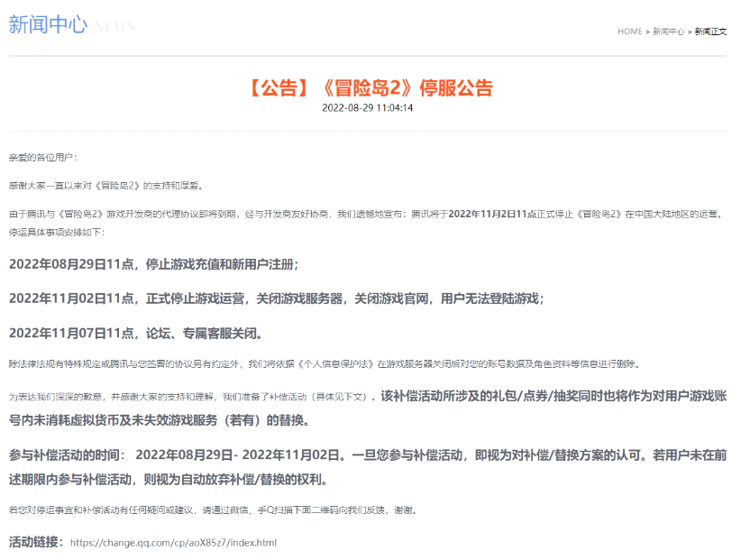Click the 论坛、专属客服关闭 schedule line
The height and width of the screenshot is (560, 750).
pos(135,333)
